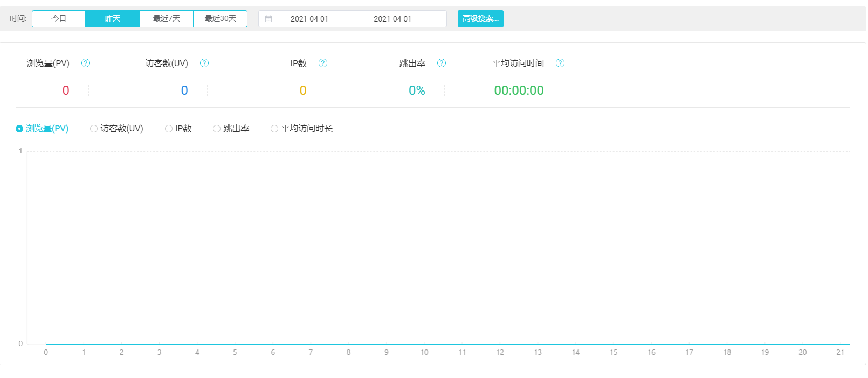This screenshot has width=868, height=378.
Task: Switch to 今日 time tab
Action: 59,19
